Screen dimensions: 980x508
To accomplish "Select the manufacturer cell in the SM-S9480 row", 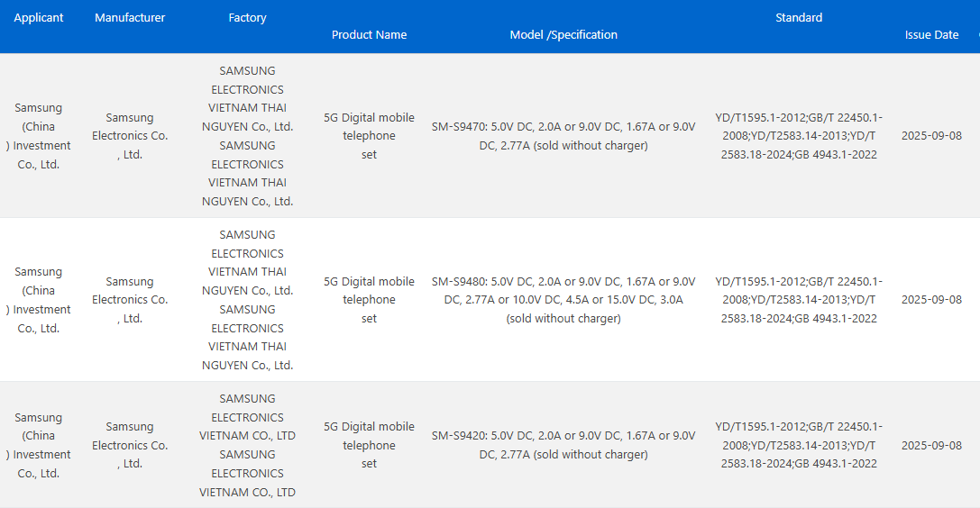I will 130,300.
